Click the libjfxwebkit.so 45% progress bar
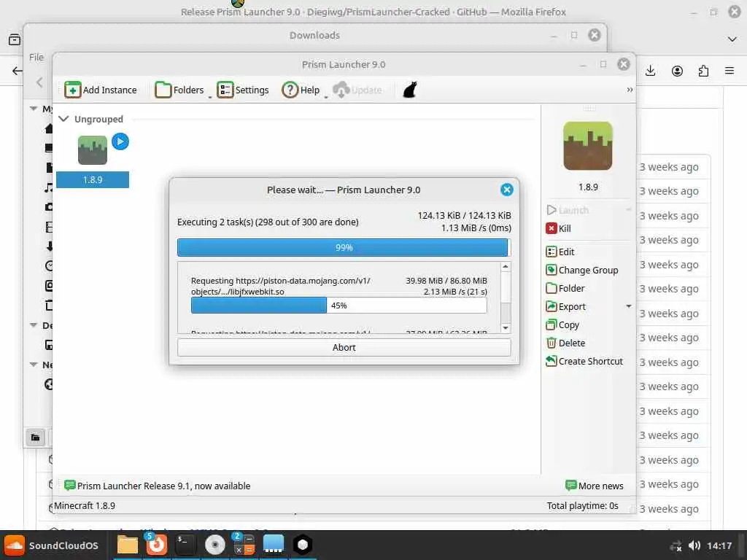Screen dimensions: 747x560 click(x=338, y=306)
